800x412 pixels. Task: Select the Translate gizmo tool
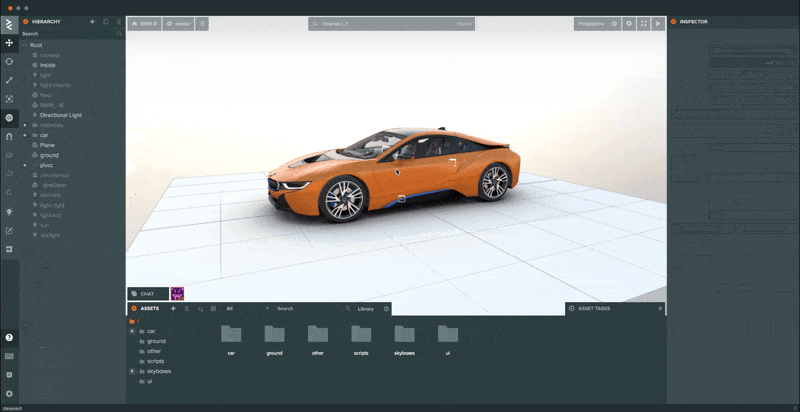coord(9,43)
